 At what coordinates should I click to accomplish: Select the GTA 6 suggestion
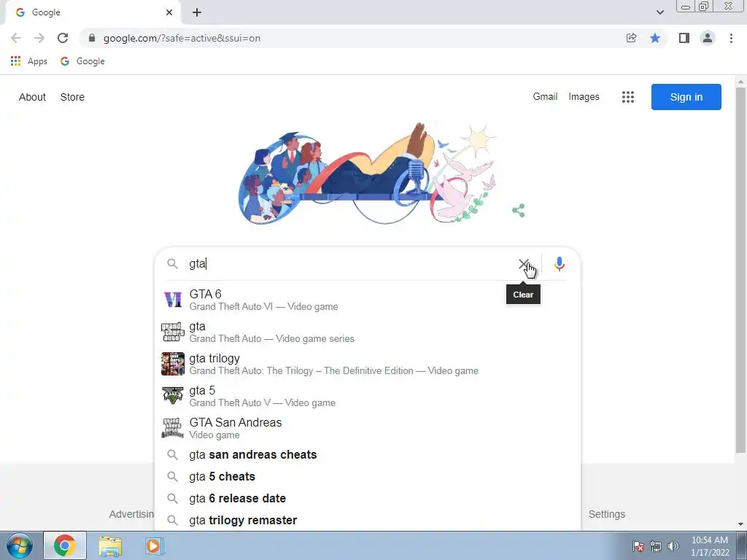click(368, 300)
